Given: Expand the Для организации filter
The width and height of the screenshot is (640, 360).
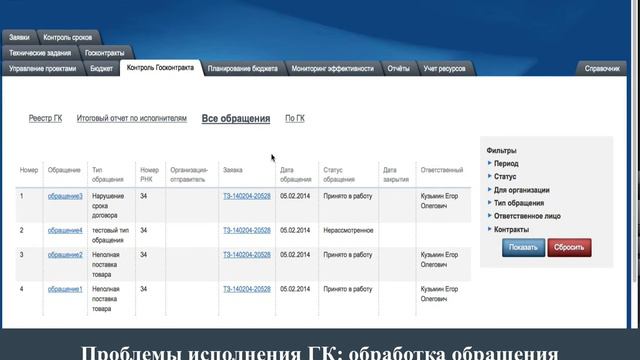Looking at the screenshot, I should tap(521, 190).
